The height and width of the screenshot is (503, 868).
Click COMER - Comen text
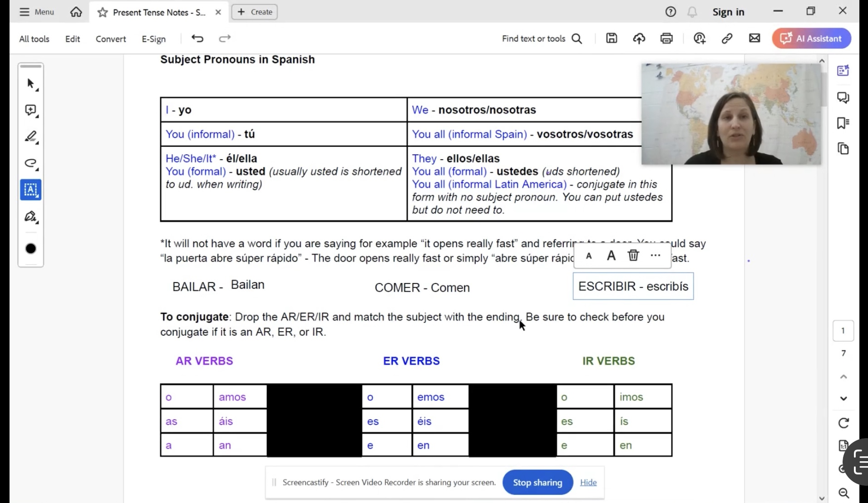click(422, 288)
